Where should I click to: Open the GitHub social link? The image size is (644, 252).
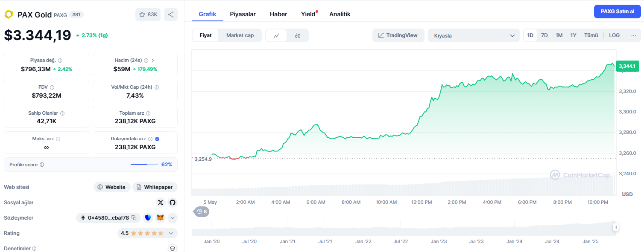point(172,203)
